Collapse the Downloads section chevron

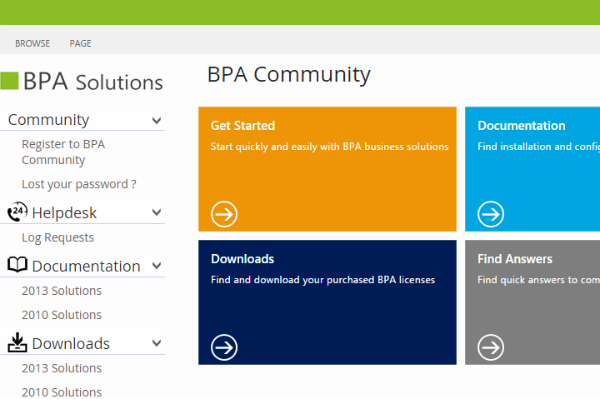[157, 343]
